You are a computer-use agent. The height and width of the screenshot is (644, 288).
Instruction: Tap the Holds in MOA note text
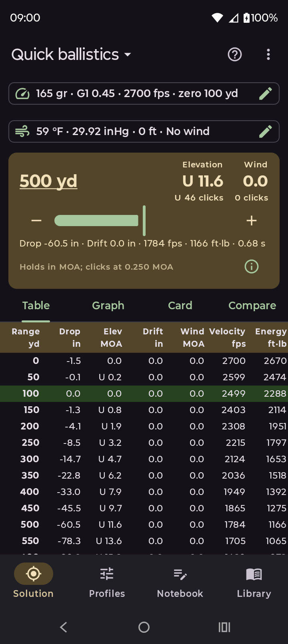(x=96, y=267)
